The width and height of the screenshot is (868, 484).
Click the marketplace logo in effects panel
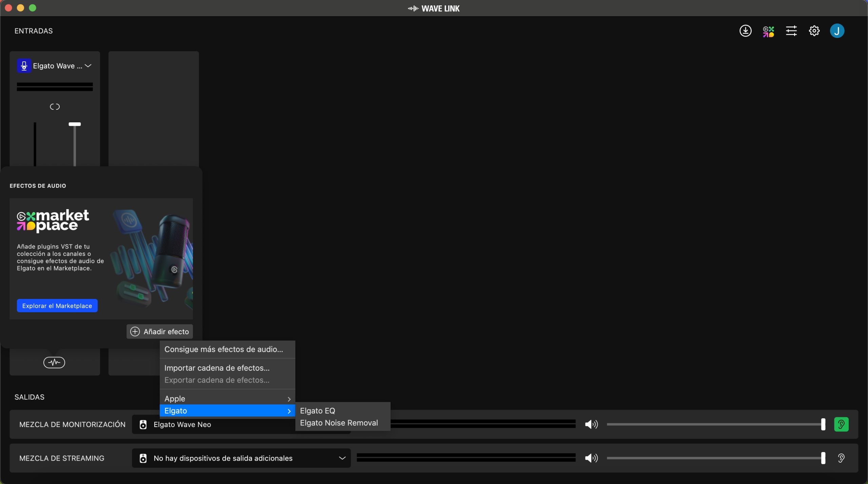[x=53, y=220]
